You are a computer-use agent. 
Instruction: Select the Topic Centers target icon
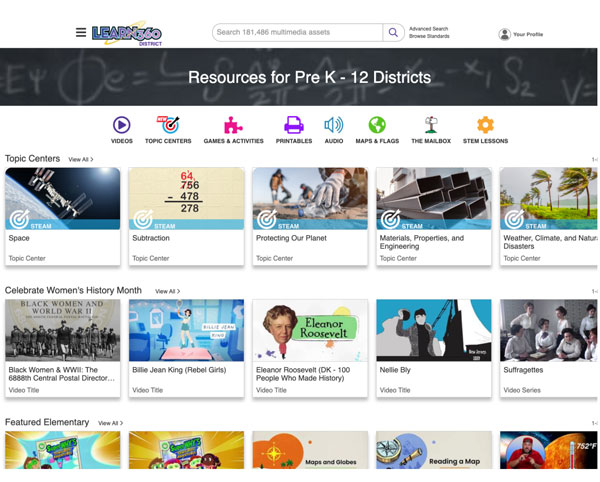(x=168, y=125)
